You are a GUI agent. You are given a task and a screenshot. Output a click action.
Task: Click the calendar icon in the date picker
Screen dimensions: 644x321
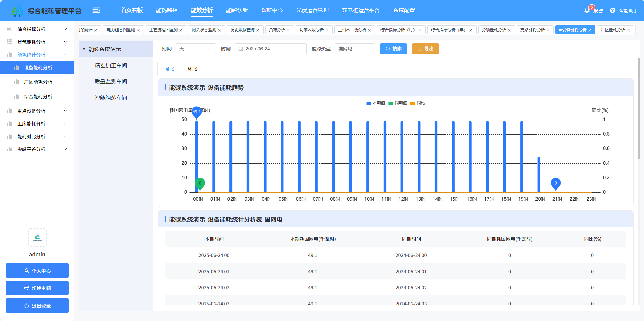point(241,49)
